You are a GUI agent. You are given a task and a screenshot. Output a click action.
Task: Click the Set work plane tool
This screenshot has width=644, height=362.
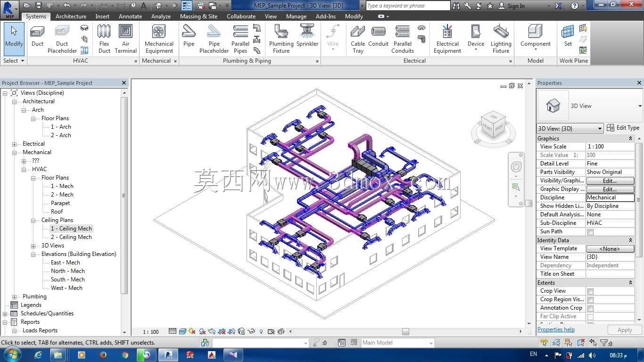(568, 37)
